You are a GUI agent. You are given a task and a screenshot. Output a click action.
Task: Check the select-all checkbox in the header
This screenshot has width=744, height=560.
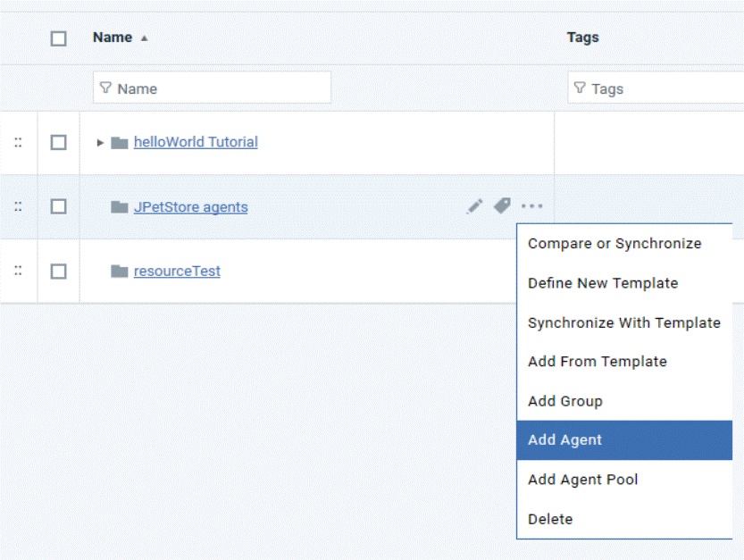coord(58,38)
